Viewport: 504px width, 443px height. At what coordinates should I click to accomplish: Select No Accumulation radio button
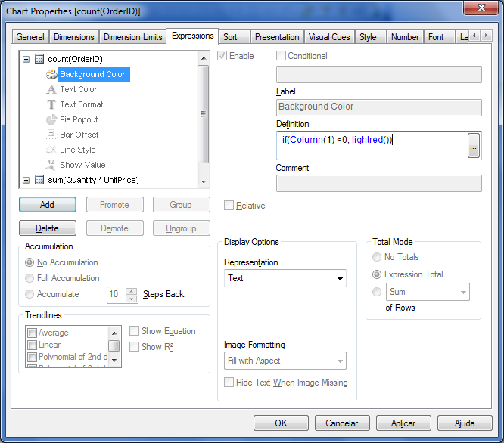30,262
